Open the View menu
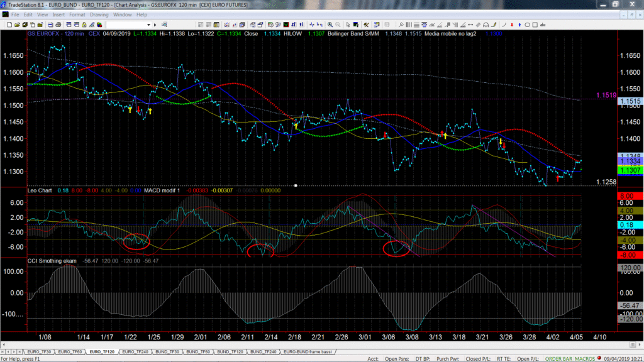The height and width of the screenshot is (362, 644). coord(42,15)
